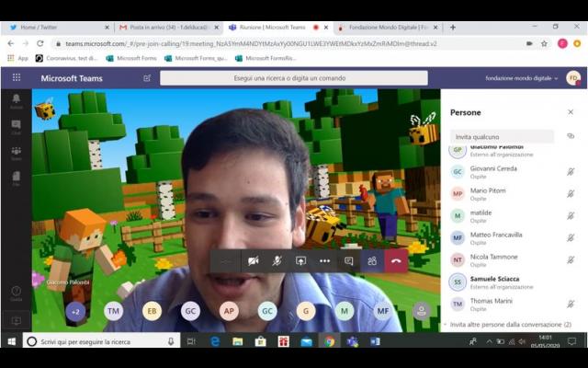Image resolution: width=588 pixels, height=368 pixels.
Task: Reload the page in Chrome
Action: 40,43
